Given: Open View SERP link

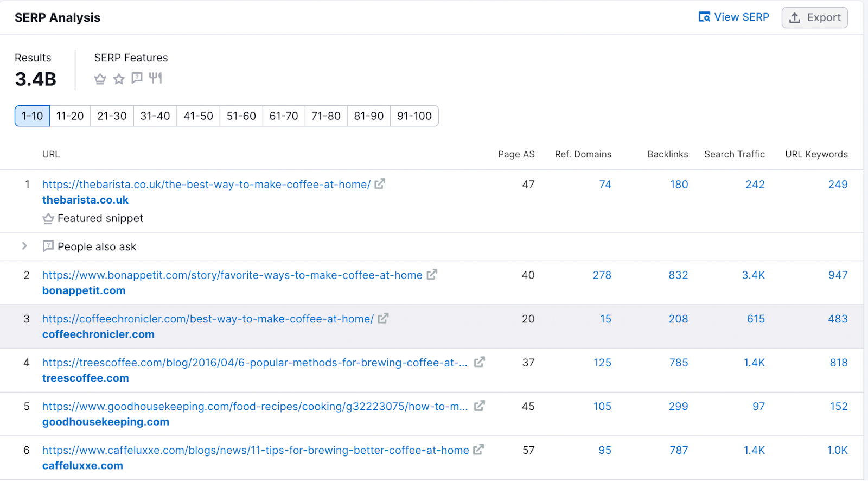Looking at the screenshot, I should point(734,17).
